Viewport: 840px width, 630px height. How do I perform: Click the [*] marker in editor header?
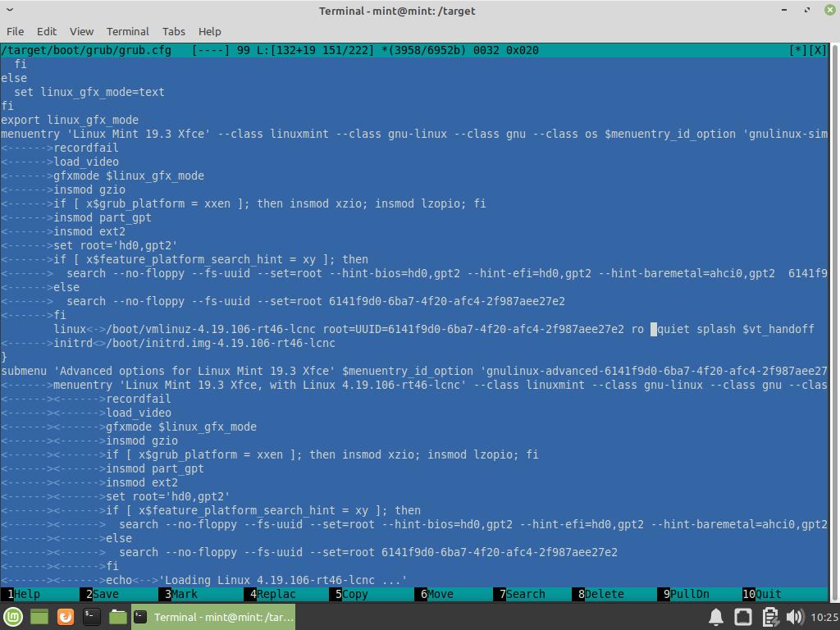pyautogui.click(x=798, y=50)
